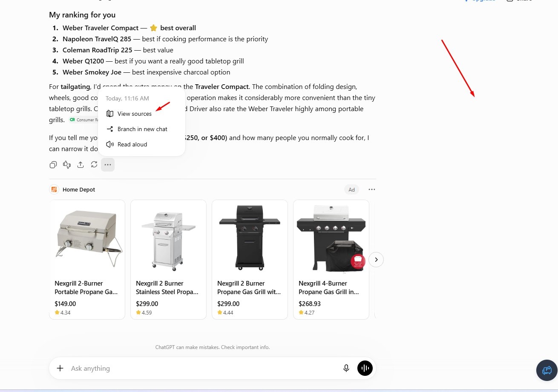Open the black Nexgrill 2 Burner grill image

pos(250,238)
